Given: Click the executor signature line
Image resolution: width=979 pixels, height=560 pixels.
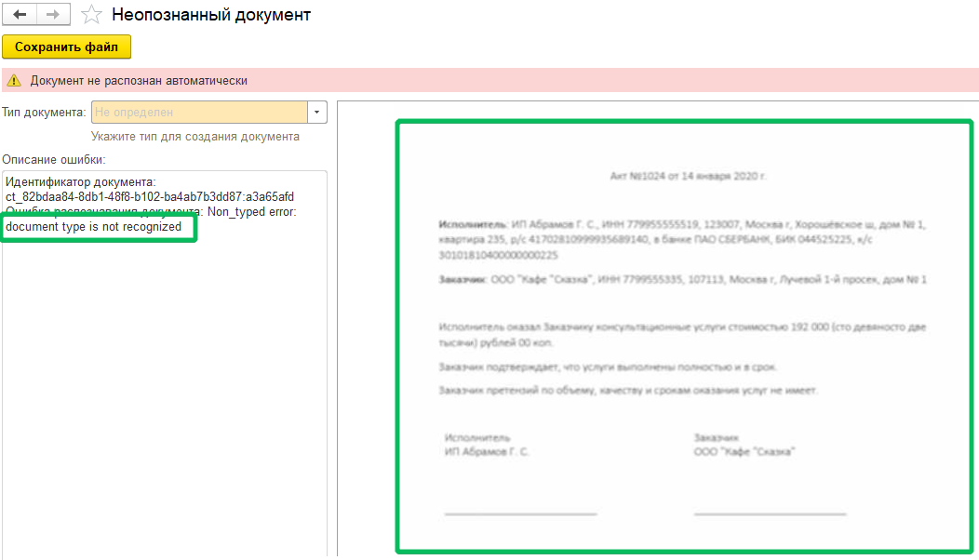Looking at the screenshot, I should click(x=521, y=513).
